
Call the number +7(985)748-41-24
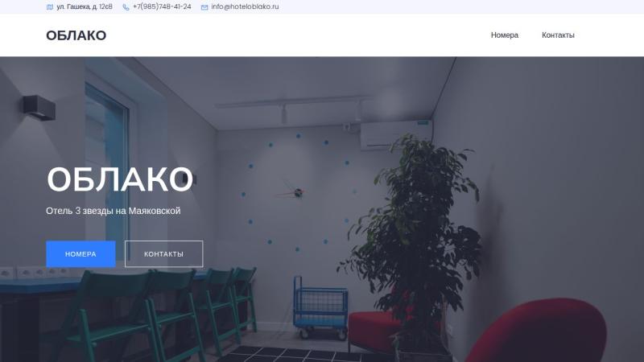(x=162, y=6)
